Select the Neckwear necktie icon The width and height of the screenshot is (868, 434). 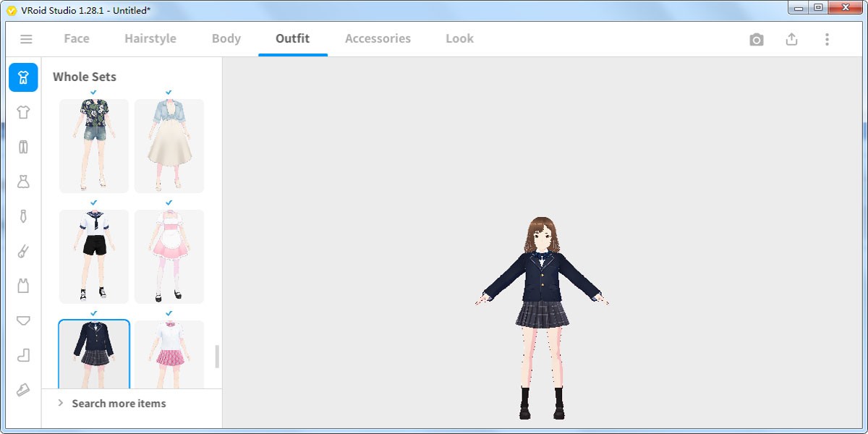(x=23, y=216)
